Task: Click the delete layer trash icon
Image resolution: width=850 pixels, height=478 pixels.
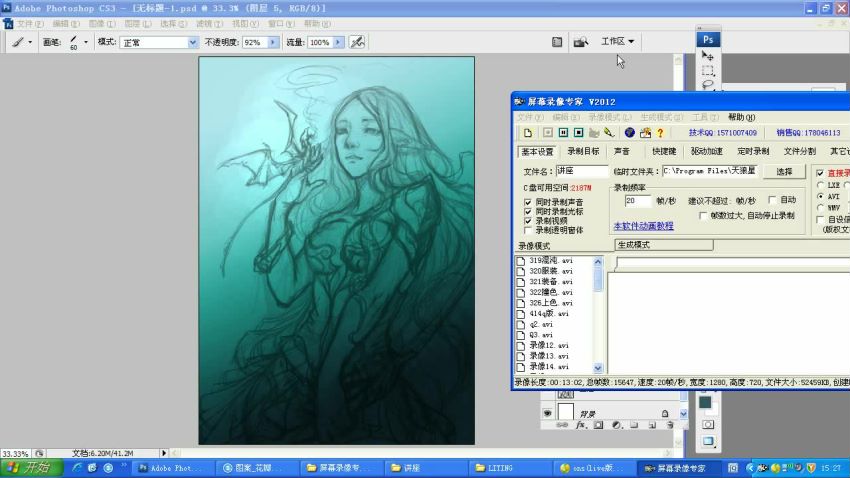Action: 669,425
